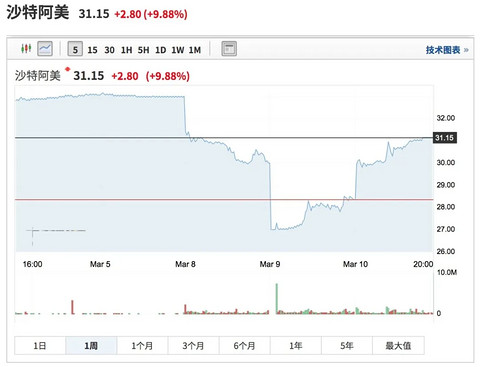480x367 pixels.
Task: Select the 5-minute interval toggle
Action: tap(75, 49)
